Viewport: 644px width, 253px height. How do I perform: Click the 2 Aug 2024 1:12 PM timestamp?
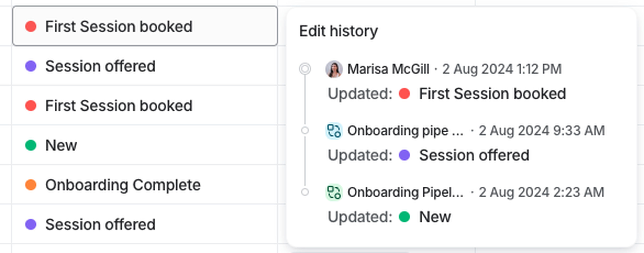pos(502,69)
